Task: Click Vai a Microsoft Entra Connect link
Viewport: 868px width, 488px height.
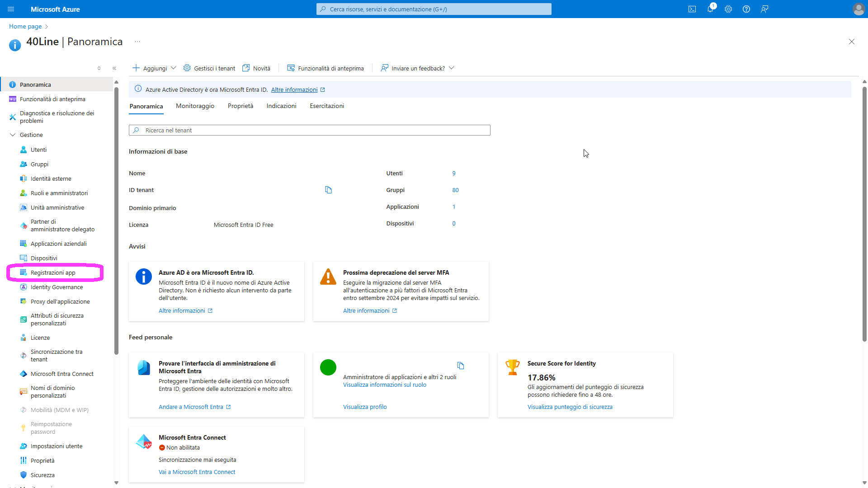Action: click(x=197, y=472)
